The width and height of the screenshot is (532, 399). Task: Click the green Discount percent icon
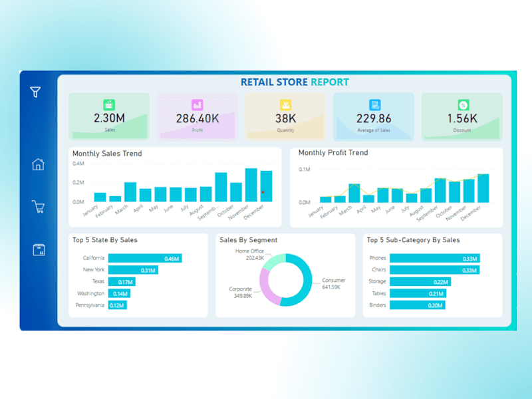[463, 105]
